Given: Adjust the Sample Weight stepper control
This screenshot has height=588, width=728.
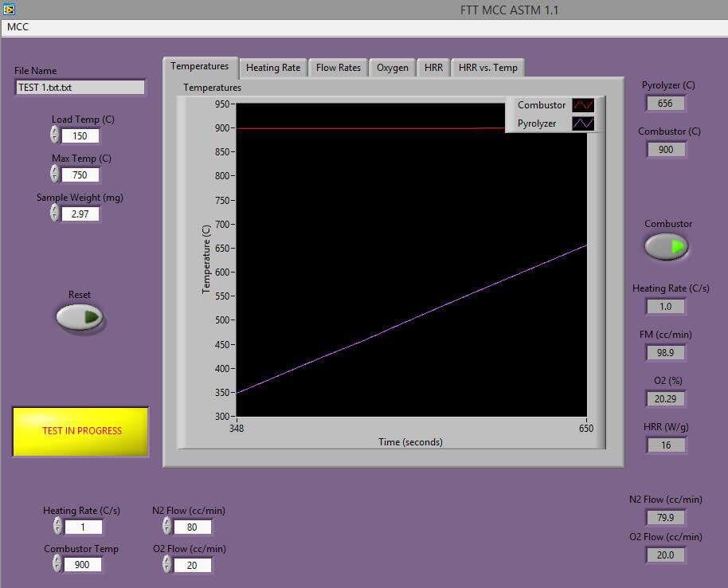Looking at the screenshot, I should [55, 213].
